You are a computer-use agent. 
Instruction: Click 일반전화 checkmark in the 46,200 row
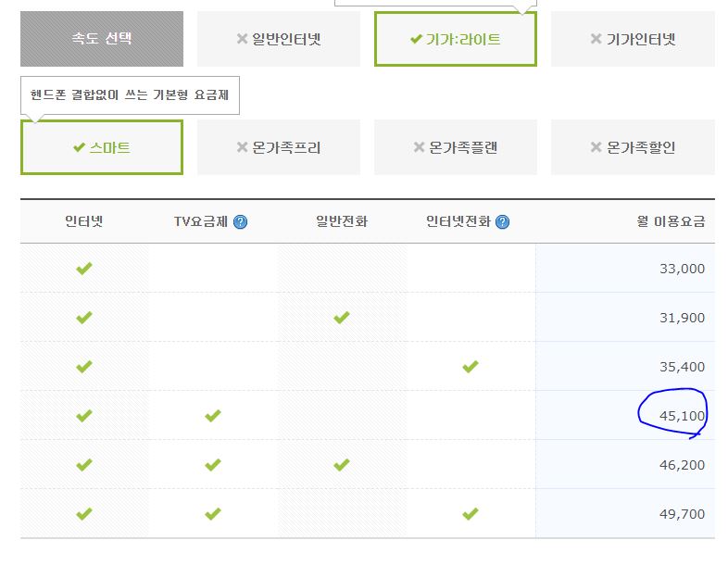pyautogui.click(x=342, y=465)
